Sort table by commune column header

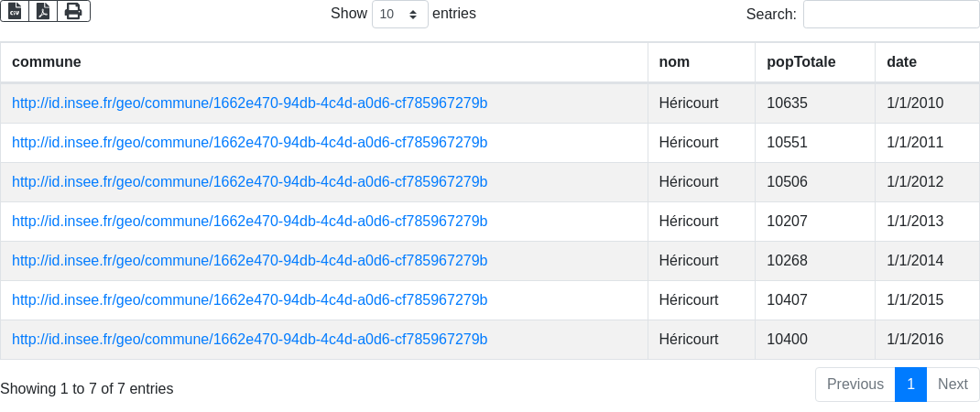(x=323, y=62)
